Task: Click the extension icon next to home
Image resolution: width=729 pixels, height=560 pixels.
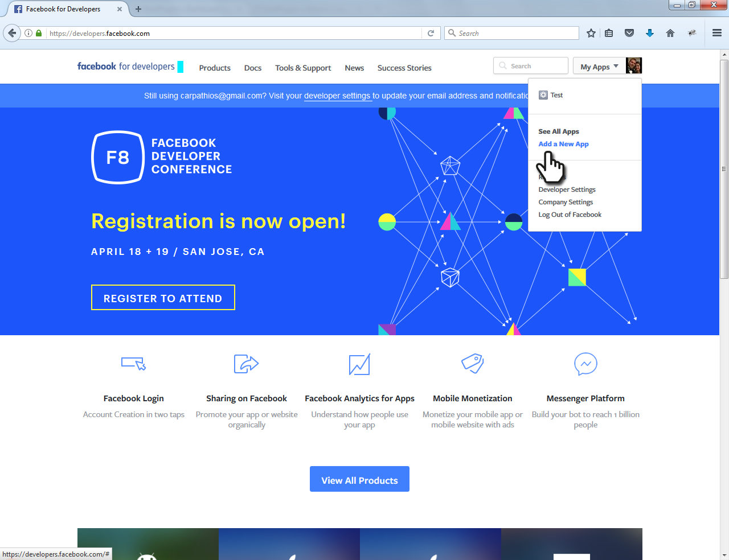Action: tap(692, 33)
